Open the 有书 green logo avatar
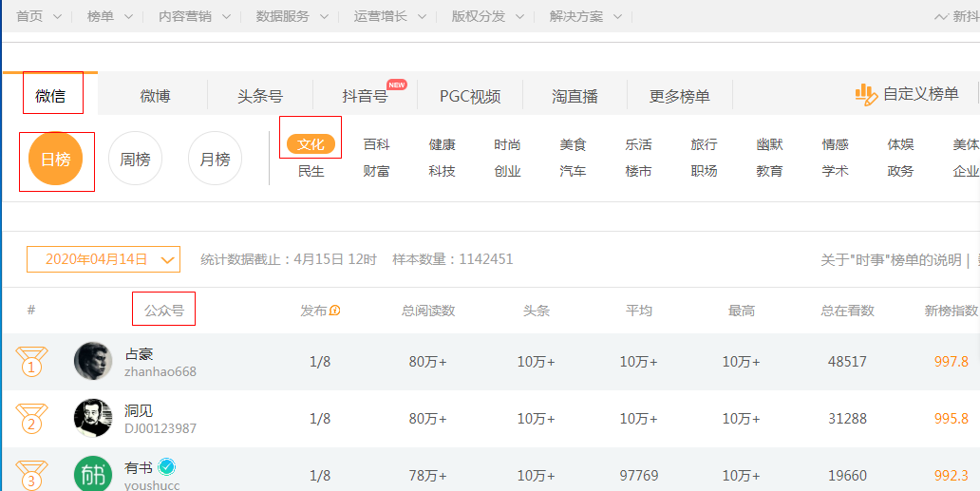 point(93,474)
